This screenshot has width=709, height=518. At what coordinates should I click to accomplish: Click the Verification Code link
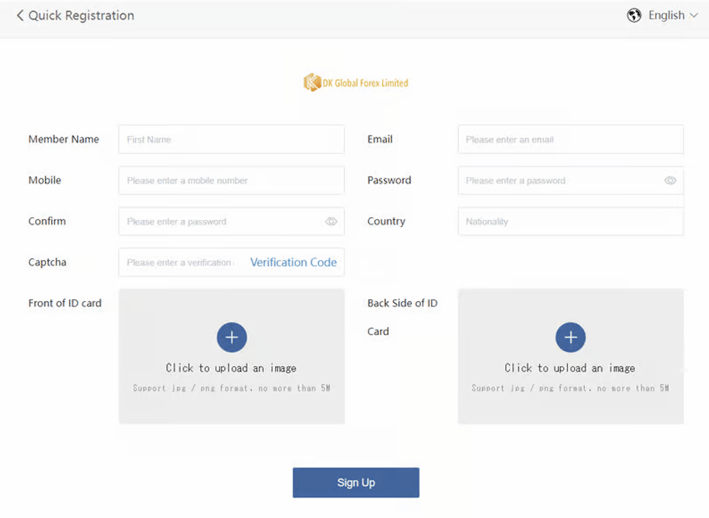(293, 262)
